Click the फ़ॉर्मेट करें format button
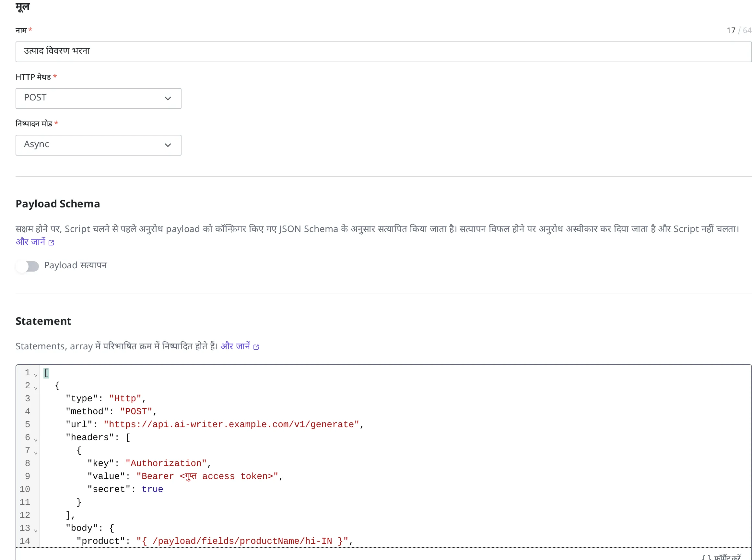The width and height of the screenshot is (752, 560). tap(721, 557)
